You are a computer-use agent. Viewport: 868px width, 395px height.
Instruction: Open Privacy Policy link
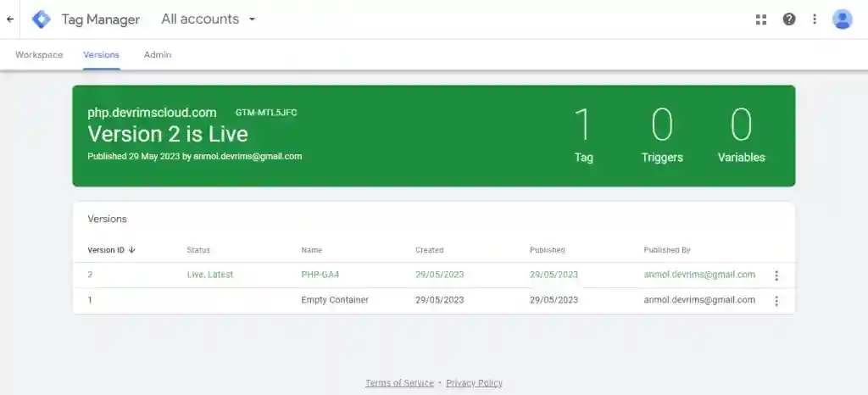pyautogui.click(x=474, y=383)
